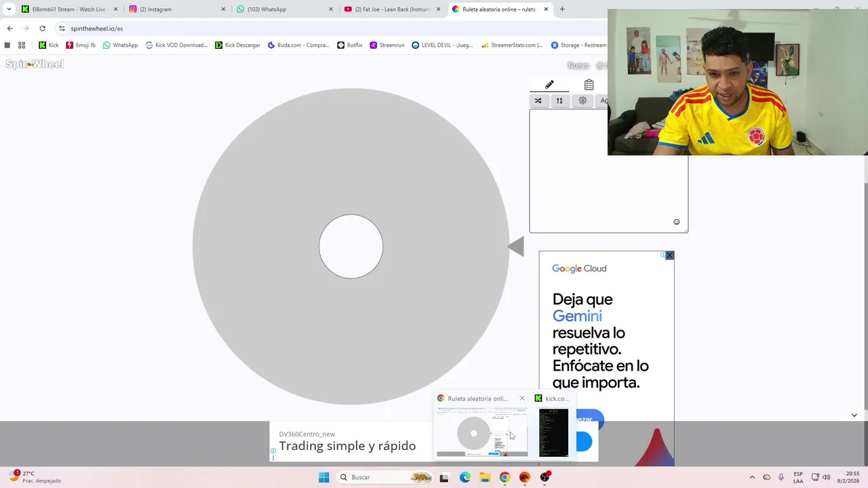Click the Nuevo link in header
The height and width of the screenshot is (488, 868).
pos(578,66)
